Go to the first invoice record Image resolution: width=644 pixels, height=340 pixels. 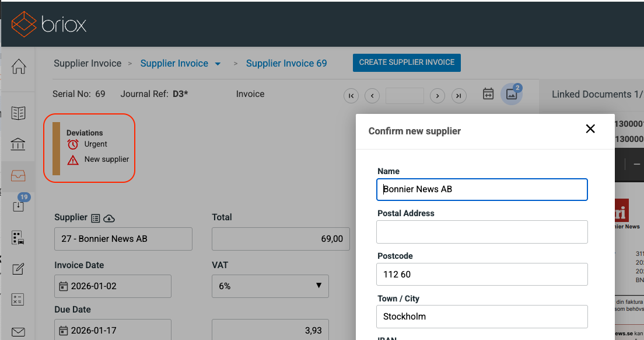pos(351,96)
